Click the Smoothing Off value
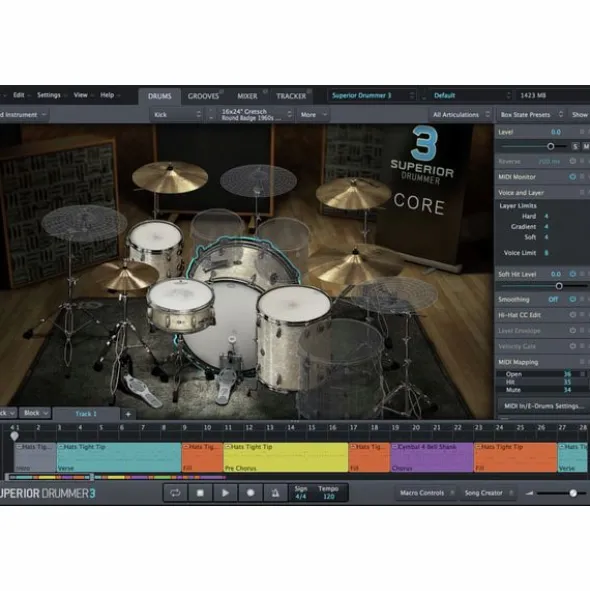 [x=553, y=299]
